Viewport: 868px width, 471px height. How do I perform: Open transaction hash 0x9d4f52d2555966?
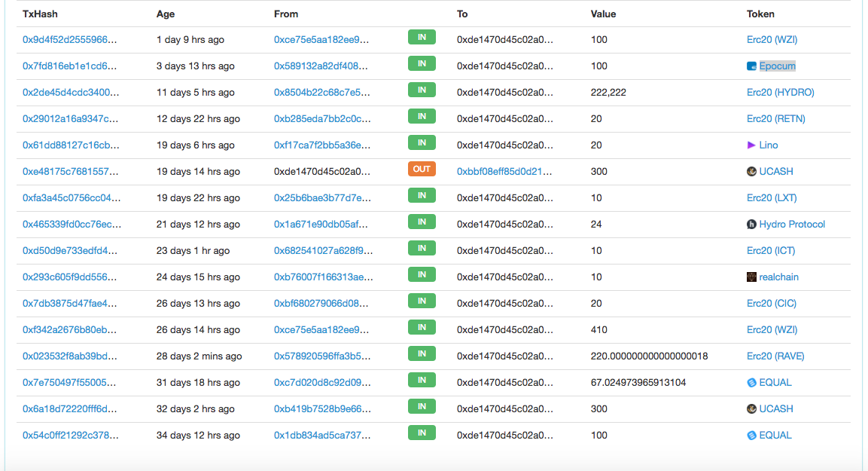[70, 39]
